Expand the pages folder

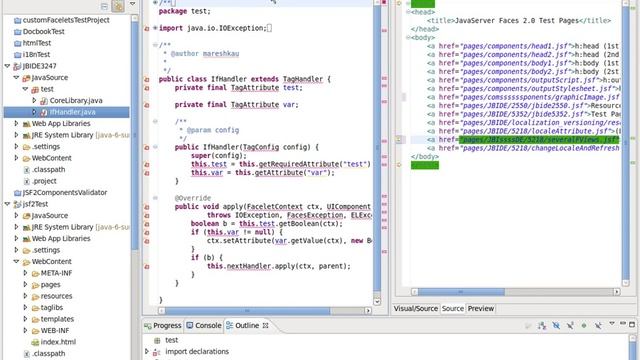(x=25, y=284)
